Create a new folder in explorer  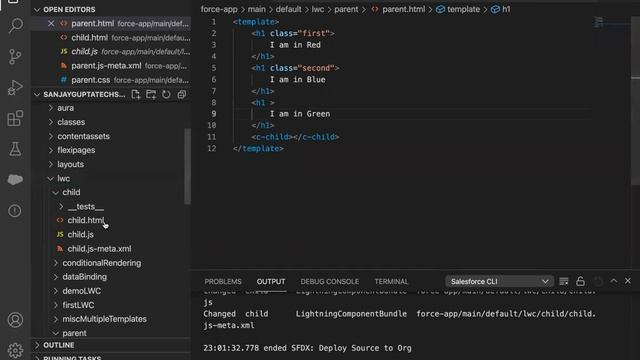point(151,95)
